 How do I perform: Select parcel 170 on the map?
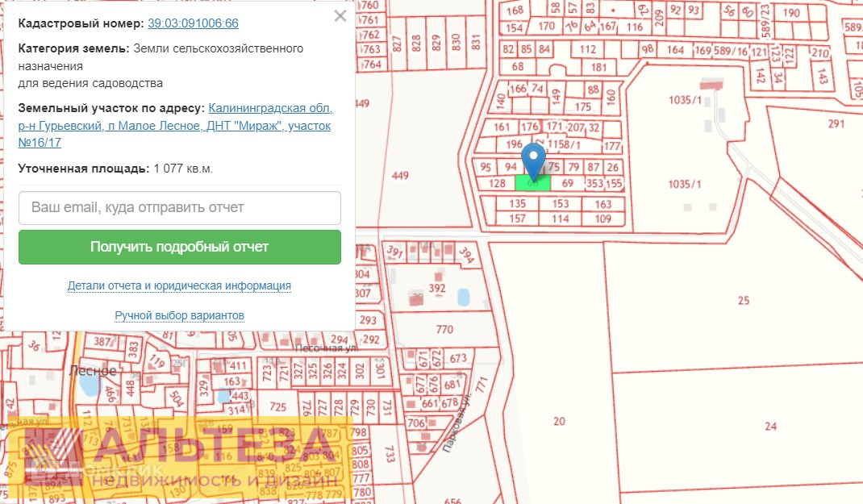click(x=546, y=26)
